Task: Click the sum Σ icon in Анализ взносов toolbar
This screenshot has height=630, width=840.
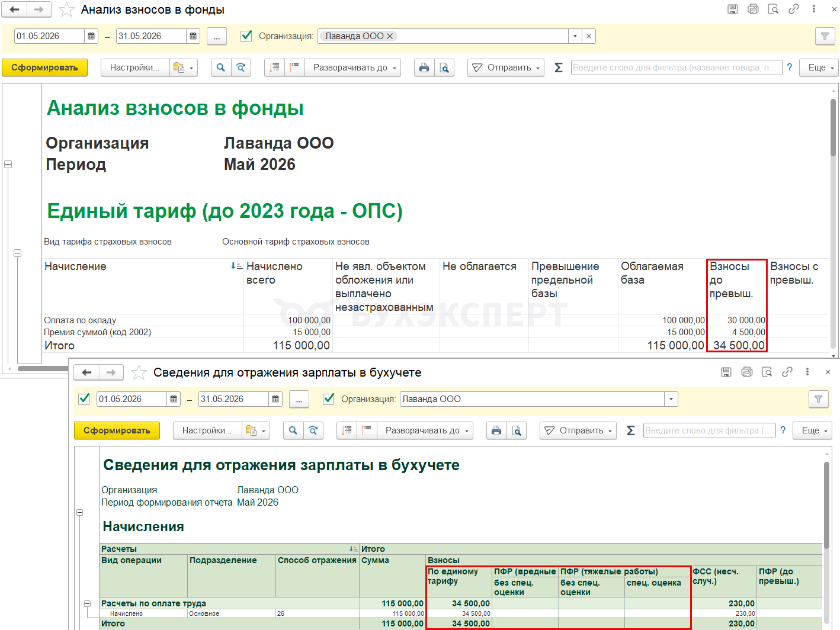Action: click(x=558, y=67)
